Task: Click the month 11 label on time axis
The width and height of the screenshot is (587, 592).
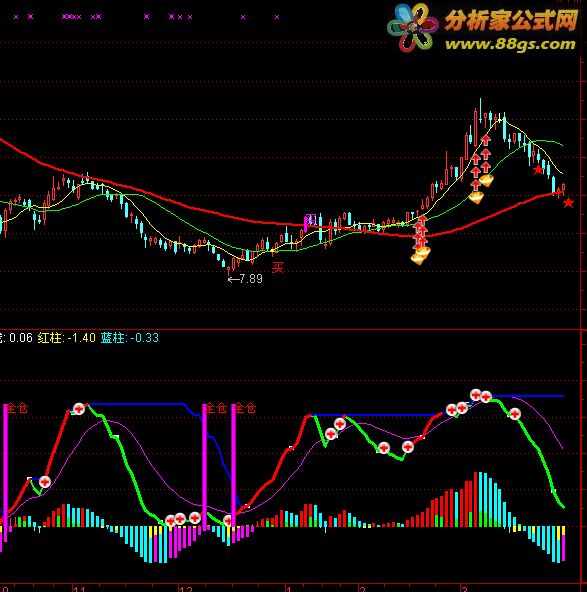Action: click(x=80, y=589)
